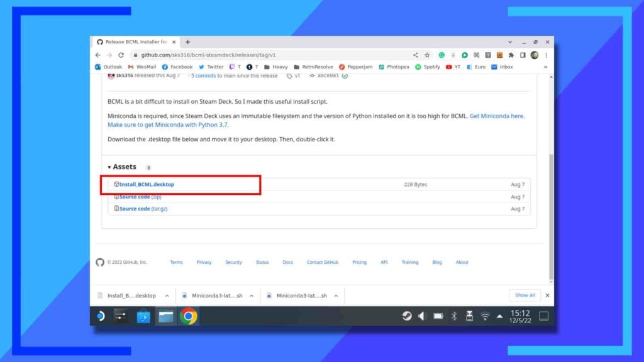Open the application launcher on the taskbar
The height and width of the screenshot is (362, 644).
pos(101,316)
